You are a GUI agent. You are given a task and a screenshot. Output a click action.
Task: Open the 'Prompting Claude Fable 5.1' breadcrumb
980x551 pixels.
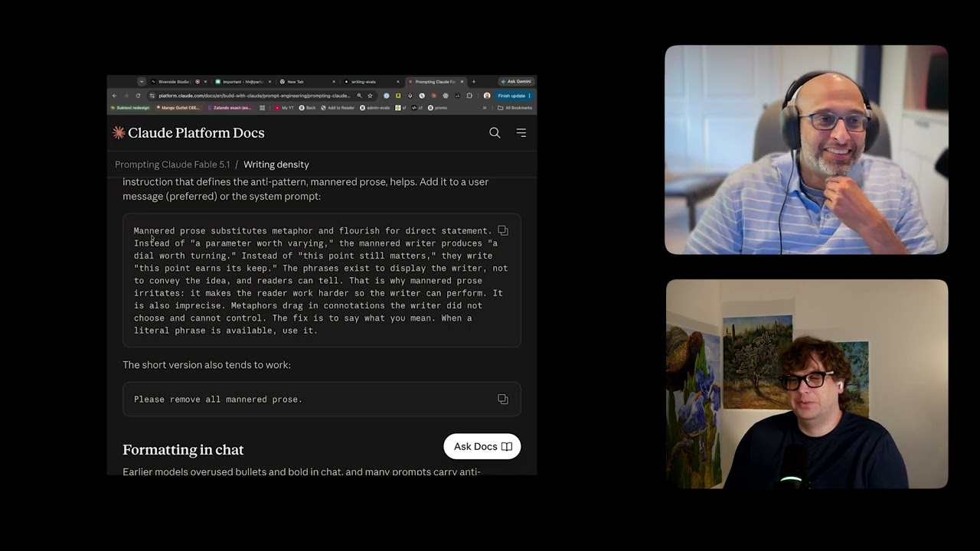(172, 165)
